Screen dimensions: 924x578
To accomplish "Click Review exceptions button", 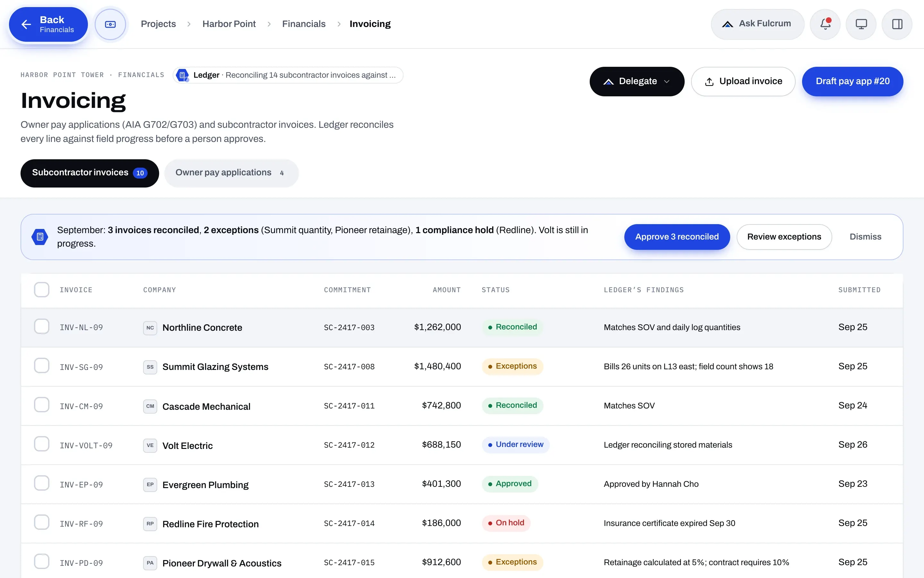I will point(784,237).
